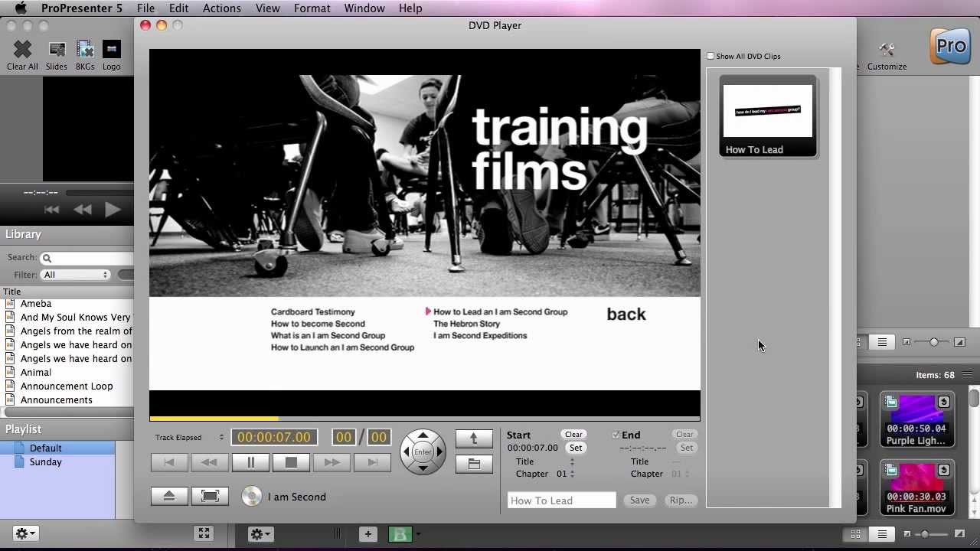Skip to previous DVD chapter
This screenshot has width=980, height=551.
pyautogui.click(x=169, y=462)
